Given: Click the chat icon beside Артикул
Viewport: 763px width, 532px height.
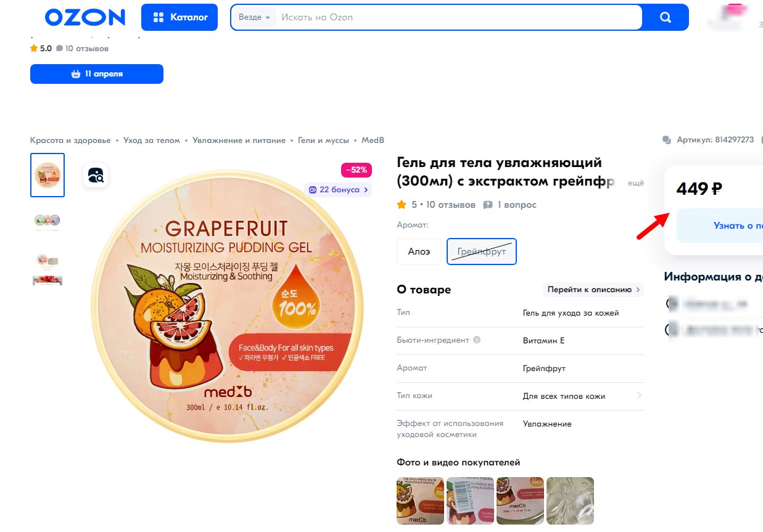Looking at the screenshot, I should 666,140.
